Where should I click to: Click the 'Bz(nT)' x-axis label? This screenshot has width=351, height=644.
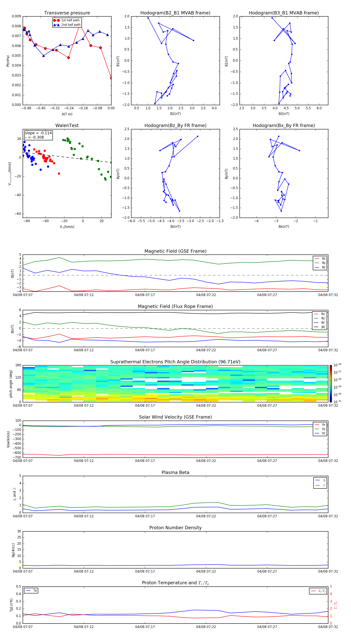pyautogui.click(x=175, y=227)
